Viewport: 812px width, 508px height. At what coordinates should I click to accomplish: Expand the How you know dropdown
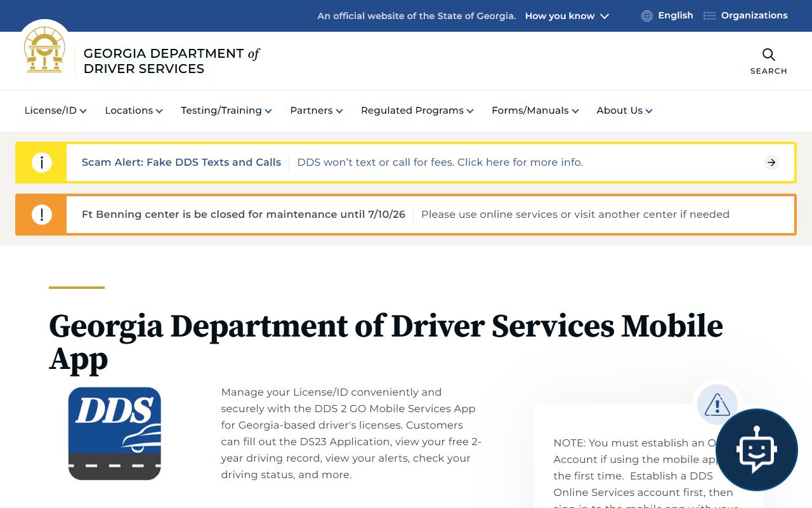pyautogui.click(x=566, y=16)
